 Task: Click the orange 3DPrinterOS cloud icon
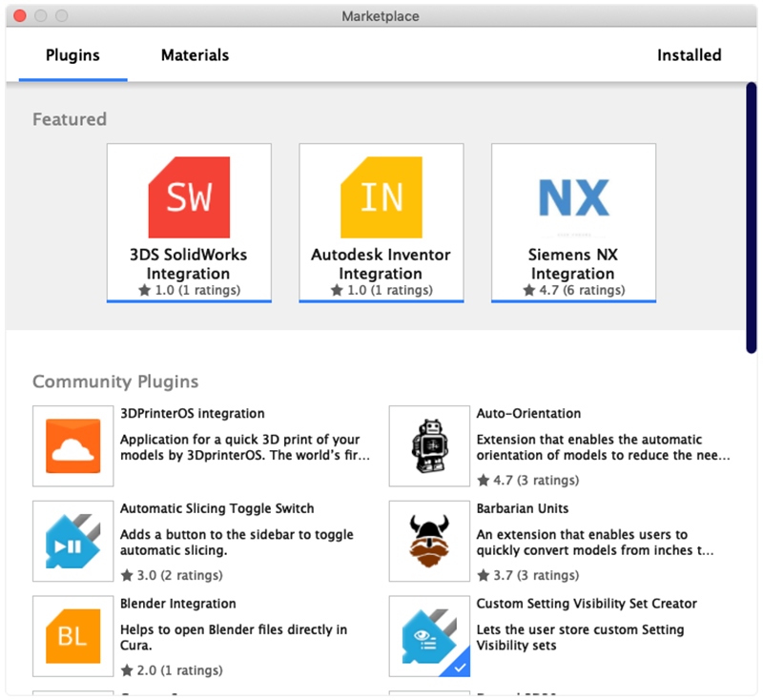[x=73, y=446]
